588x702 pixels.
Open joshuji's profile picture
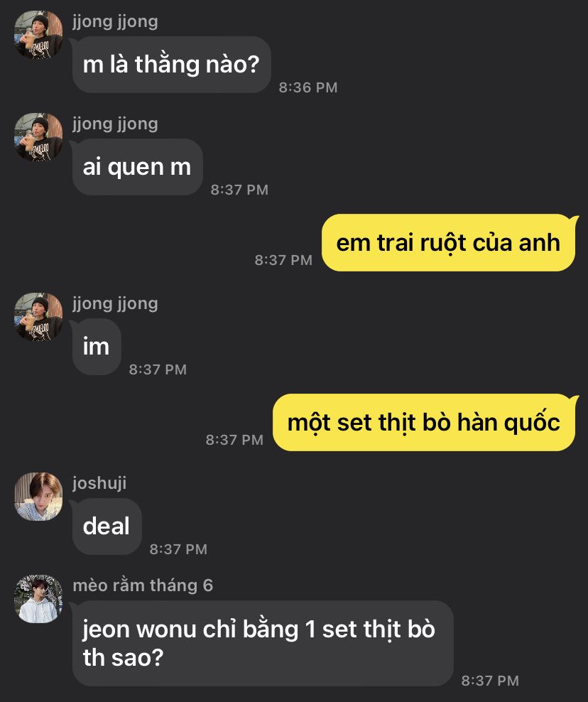point(38,496)
